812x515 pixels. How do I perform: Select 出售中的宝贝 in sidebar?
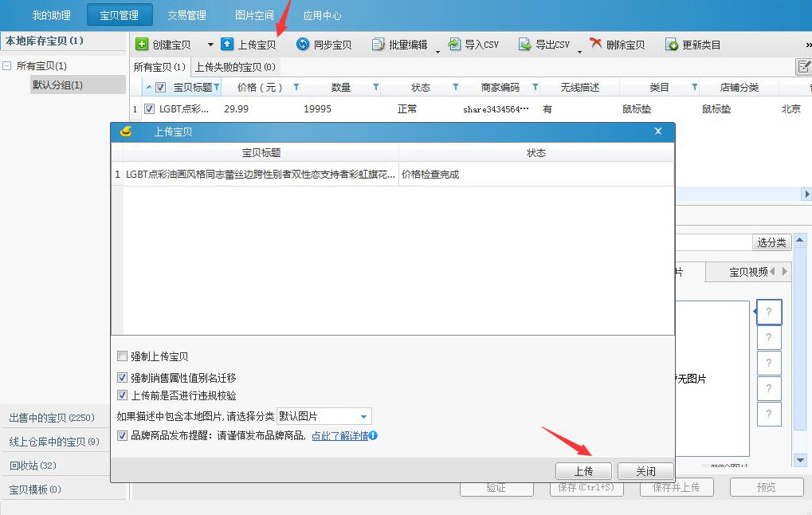[51, 418]
